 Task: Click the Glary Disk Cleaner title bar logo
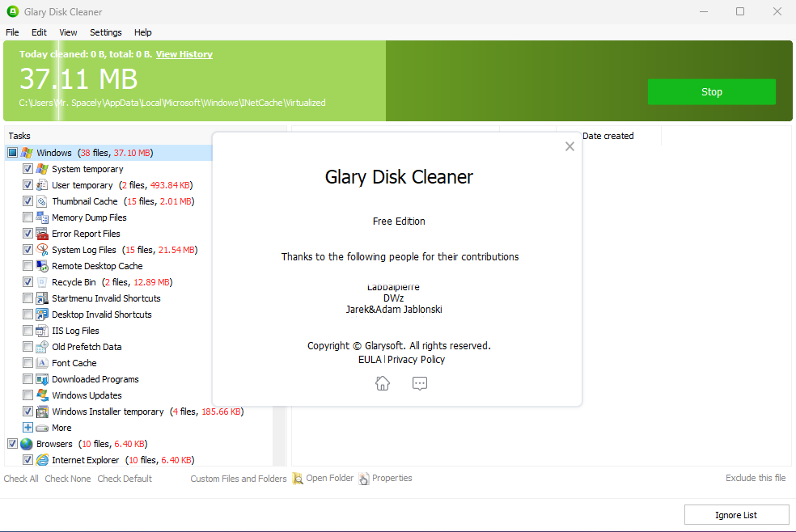pyautogui.click(x=13, y=11)
